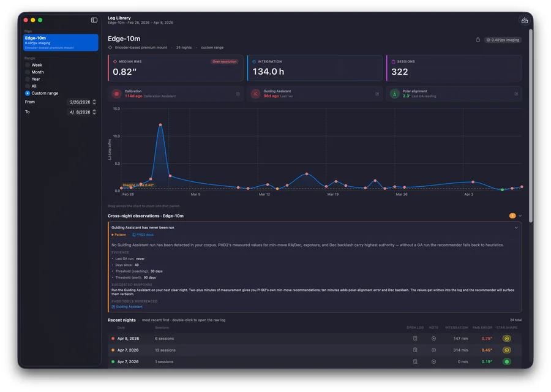The width and height of the screenshot is (551, 392).
Task: Follow the Guiding Assistant tool reference link
Action: tap(127, 307)
